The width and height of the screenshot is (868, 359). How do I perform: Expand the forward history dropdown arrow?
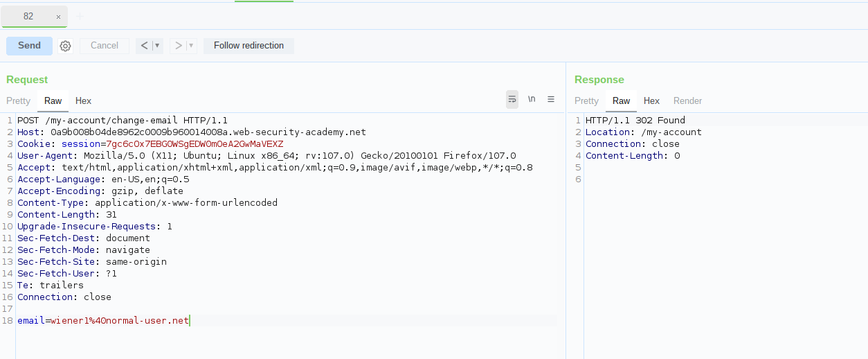point(192,46)
